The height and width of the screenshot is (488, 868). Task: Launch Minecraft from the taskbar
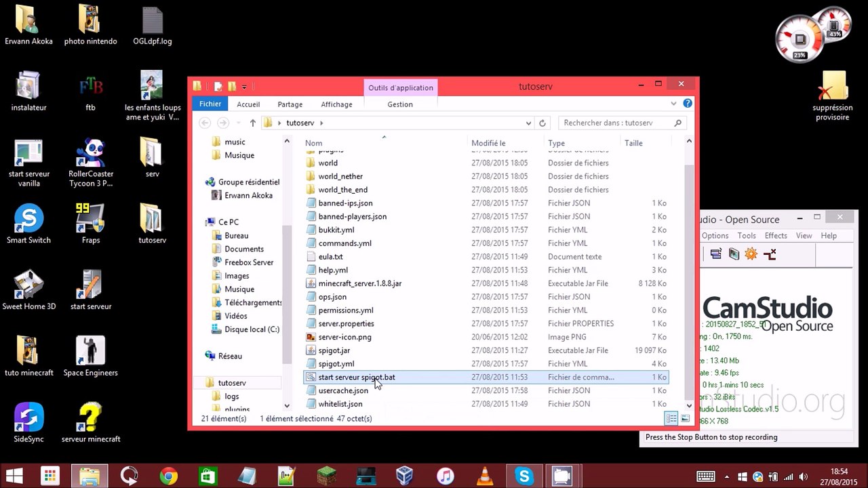[x=327, y=476]
